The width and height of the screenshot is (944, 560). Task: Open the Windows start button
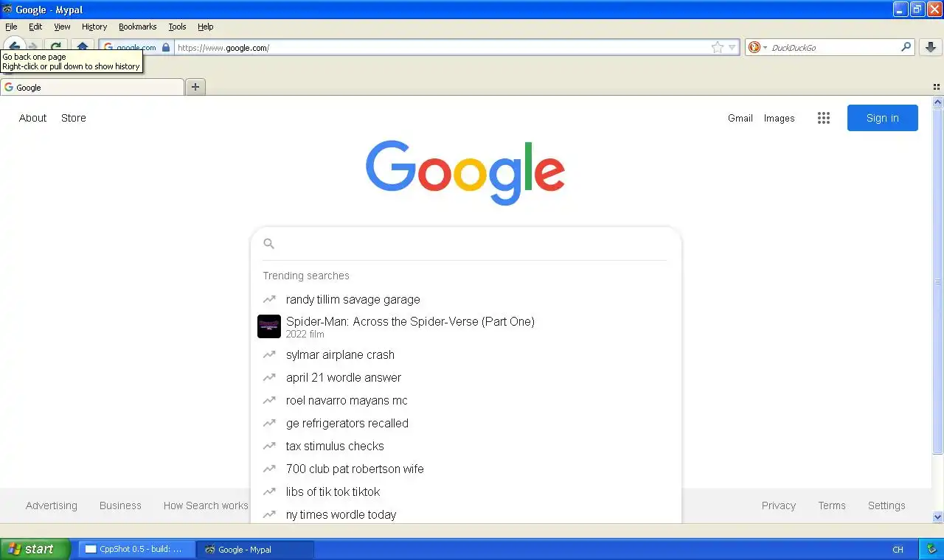(35, 549)
